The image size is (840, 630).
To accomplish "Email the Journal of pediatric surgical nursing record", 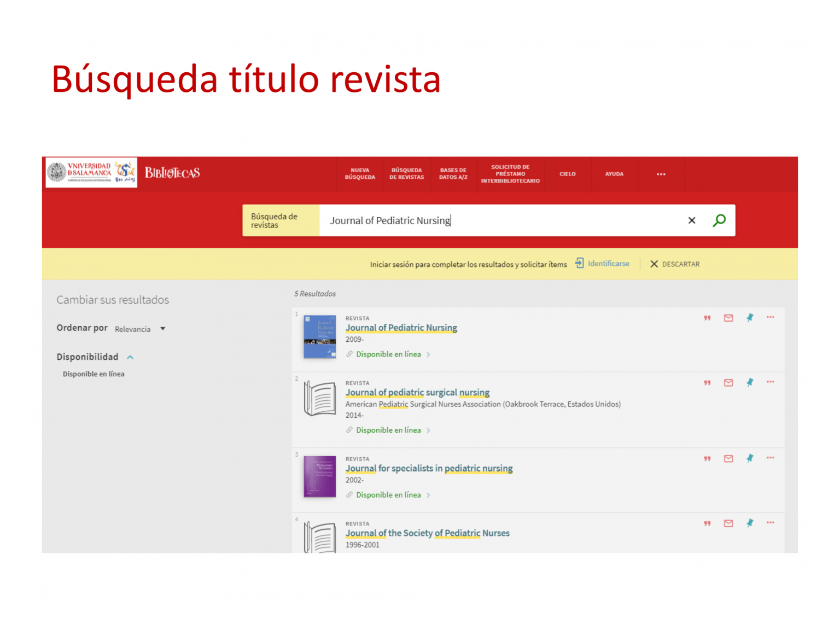I will point(728,383).
